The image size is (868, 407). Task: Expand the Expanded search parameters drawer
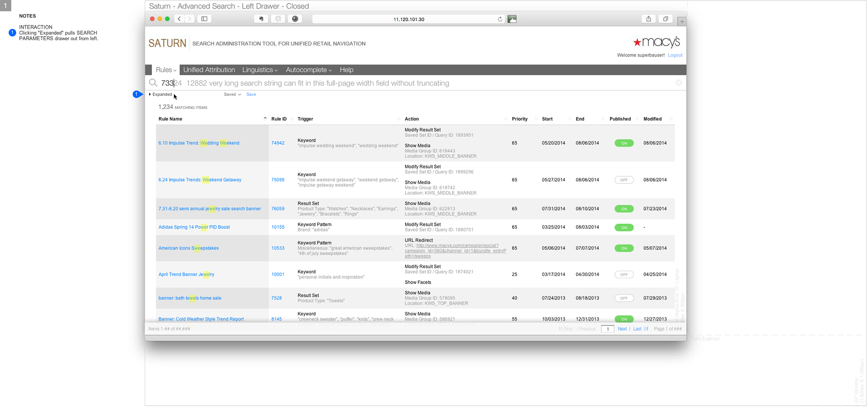click(x=160, y=94)
